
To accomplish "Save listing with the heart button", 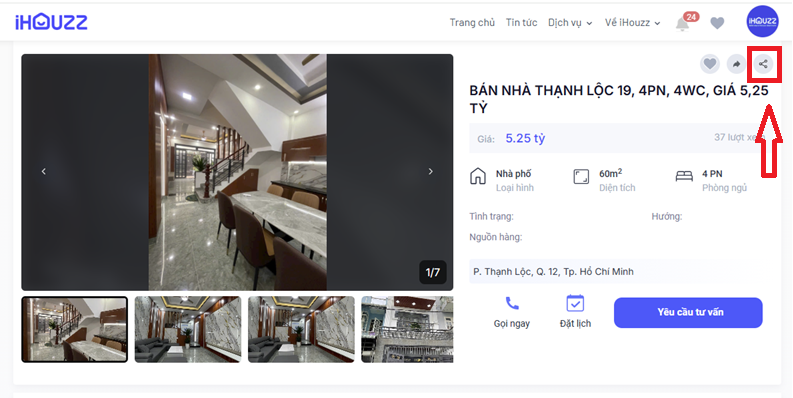I will (710, 64).
